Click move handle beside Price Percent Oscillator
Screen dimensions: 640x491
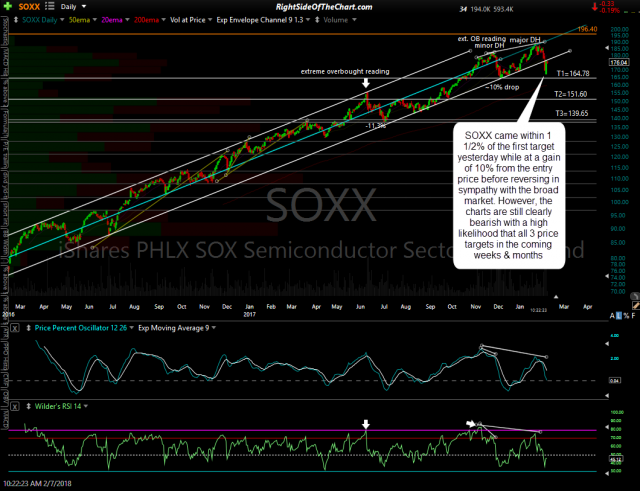point(29,328)
